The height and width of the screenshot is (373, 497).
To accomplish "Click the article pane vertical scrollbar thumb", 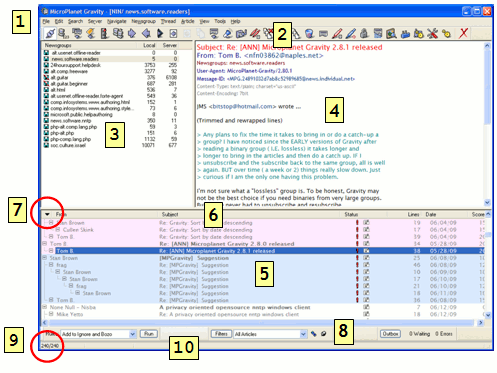I will (487, 87).
